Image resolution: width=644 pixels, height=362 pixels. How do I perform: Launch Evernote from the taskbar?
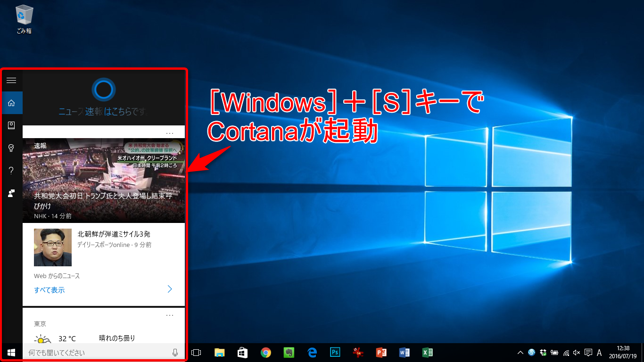click(x=289, y=353)
